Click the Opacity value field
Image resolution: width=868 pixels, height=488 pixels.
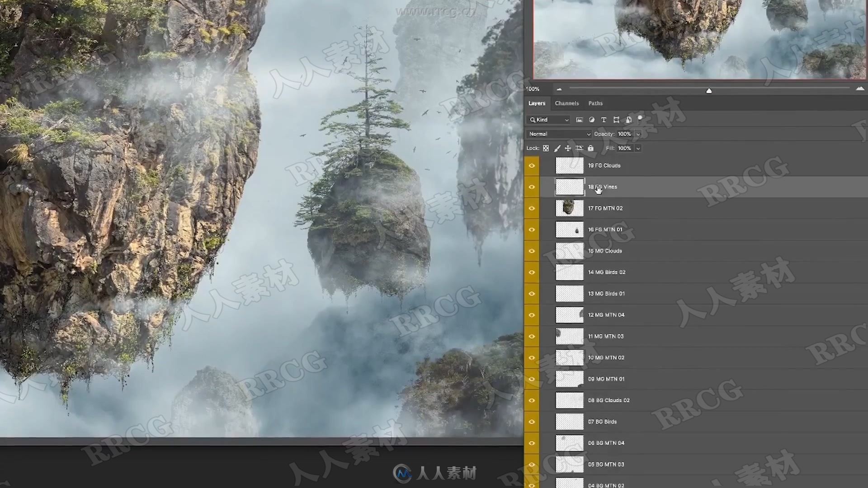(x=625, y=134)
